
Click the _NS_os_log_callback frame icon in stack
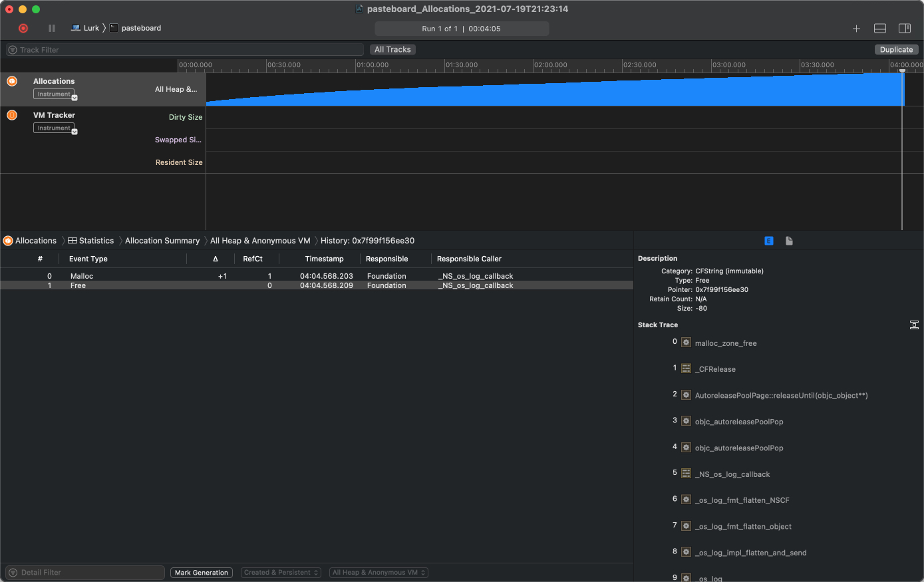tap(686, 474)
